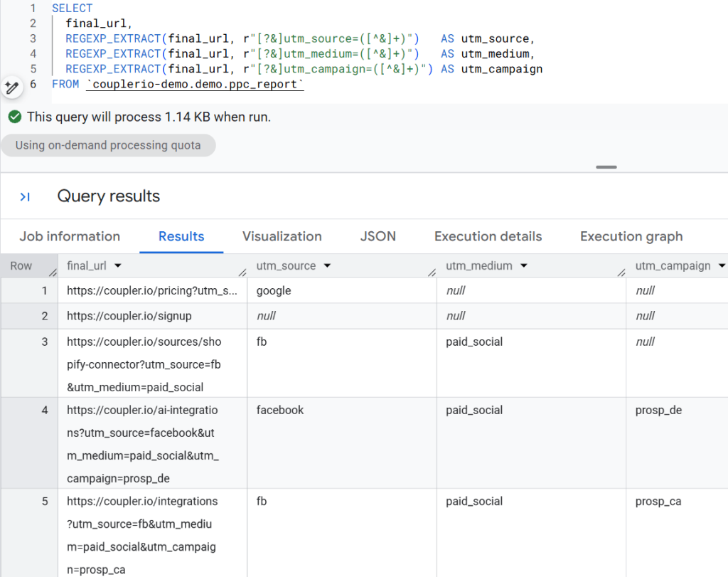Click the SELECT keyword on line 1
The height and width of the screenshot is (577, 728).
click(x=72, y=9)
